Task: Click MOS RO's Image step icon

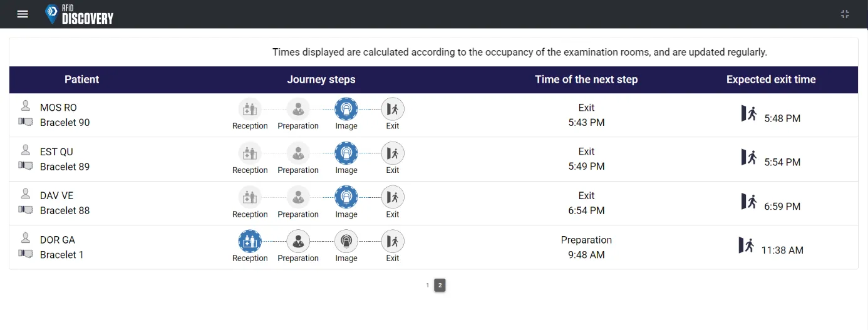Action: coord(346,109)
